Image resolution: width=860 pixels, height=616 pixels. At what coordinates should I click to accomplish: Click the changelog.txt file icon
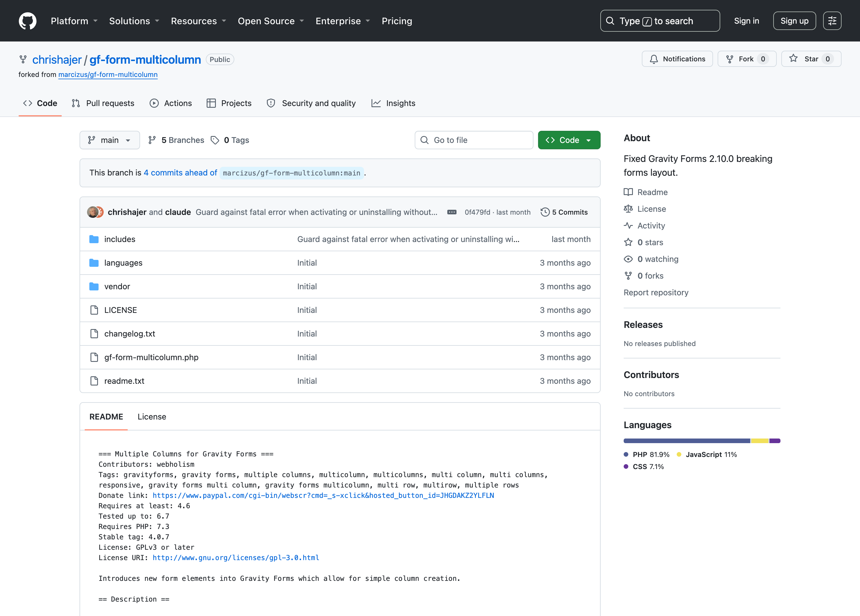point(94,334)
